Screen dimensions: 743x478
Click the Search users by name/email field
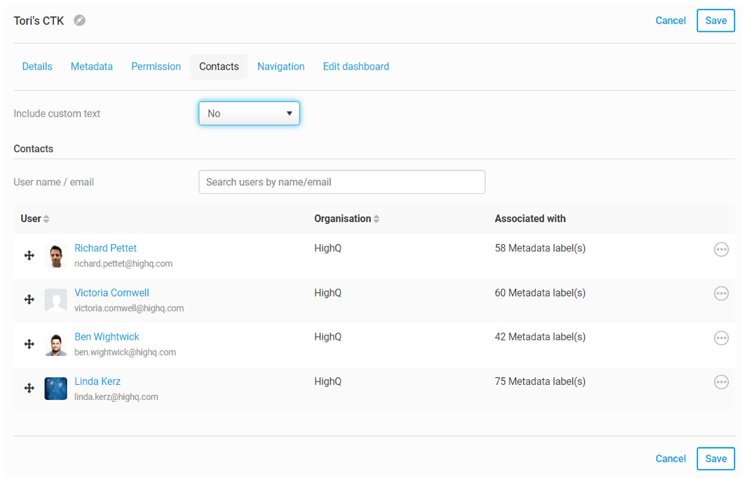tap(342, 182)
